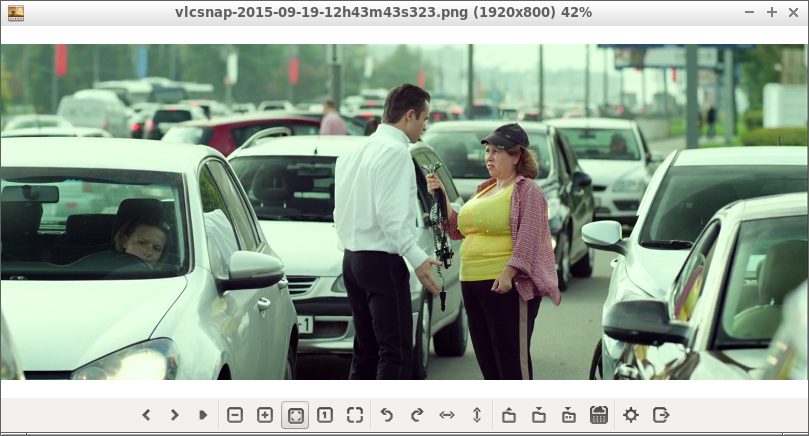Toggle the fit-to-window zoom mode
The height and width of the screenshot is (436, 809).
[x=295, y=415]
